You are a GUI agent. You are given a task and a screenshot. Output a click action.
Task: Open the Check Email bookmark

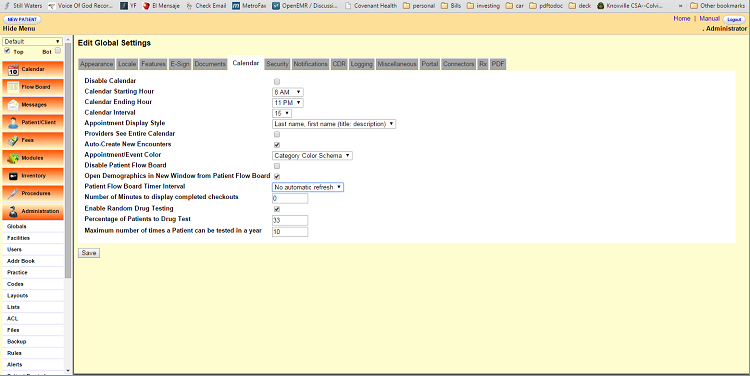[206, 6]
